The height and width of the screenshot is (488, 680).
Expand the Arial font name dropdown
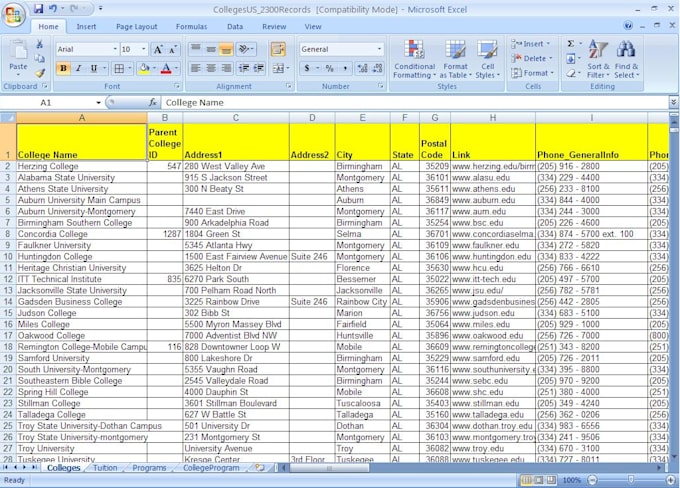[113, 49]
